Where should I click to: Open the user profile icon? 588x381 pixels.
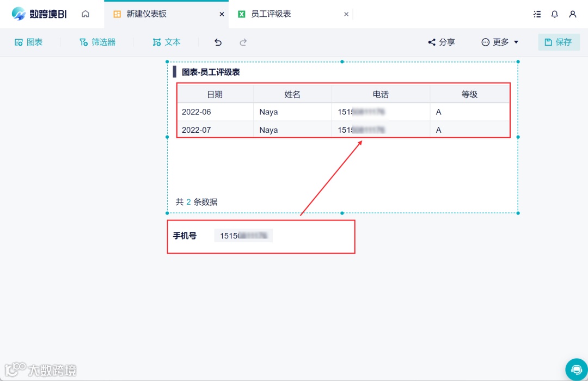pyautogui.click(x=573, y=14)
